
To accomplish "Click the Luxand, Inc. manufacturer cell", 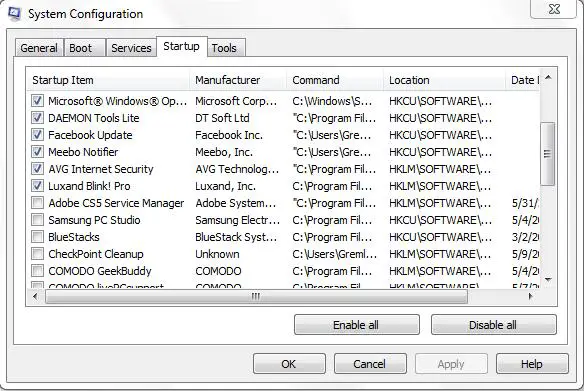I will [225, 186].
